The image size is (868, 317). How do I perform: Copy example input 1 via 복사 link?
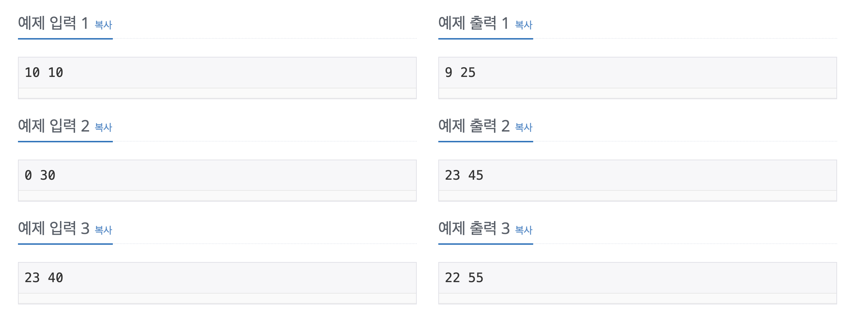point(103,25)
